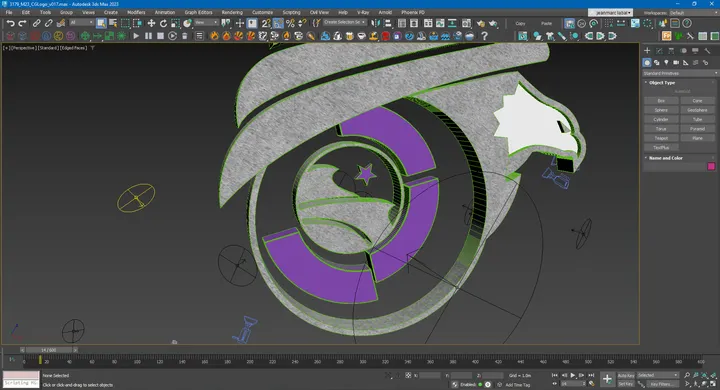The width and height of the screenshot is (720, 390).
Task: Open the Material Editor icon
Action: (466, 23)
